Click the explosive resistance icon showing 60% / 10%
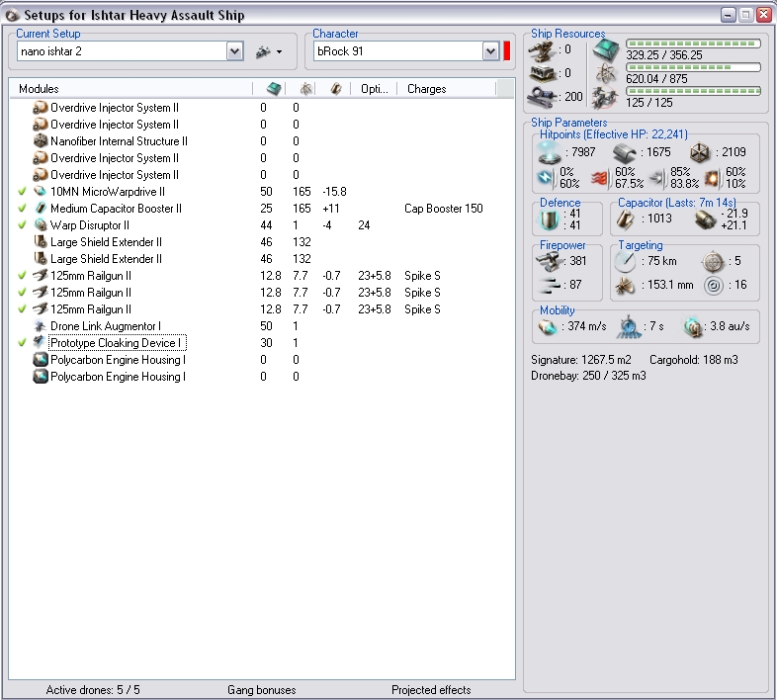Image resolution: width=777 pixels, height=700 pixels. click(x=712, y=178)
